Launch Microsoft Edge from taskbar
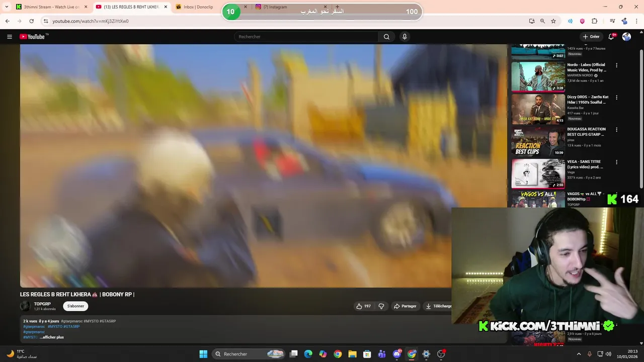Viewport: 644px width, 362px height. [x=308, y=354]
